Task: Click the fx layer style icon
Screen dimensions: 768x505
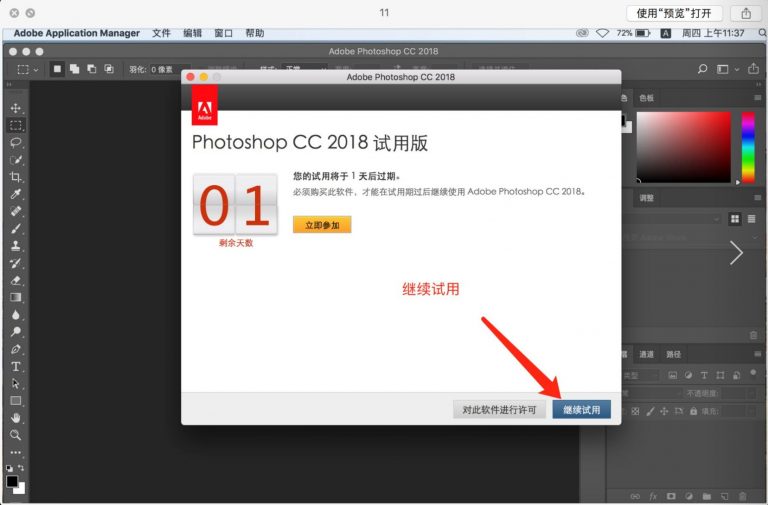Action: (653, 496)
